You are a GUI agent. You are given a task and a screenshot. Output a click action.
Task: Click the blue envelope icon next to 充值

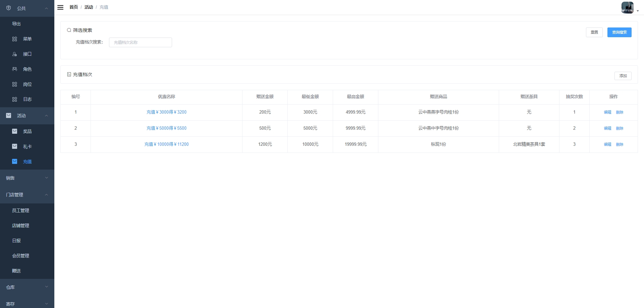coord(14,162)
